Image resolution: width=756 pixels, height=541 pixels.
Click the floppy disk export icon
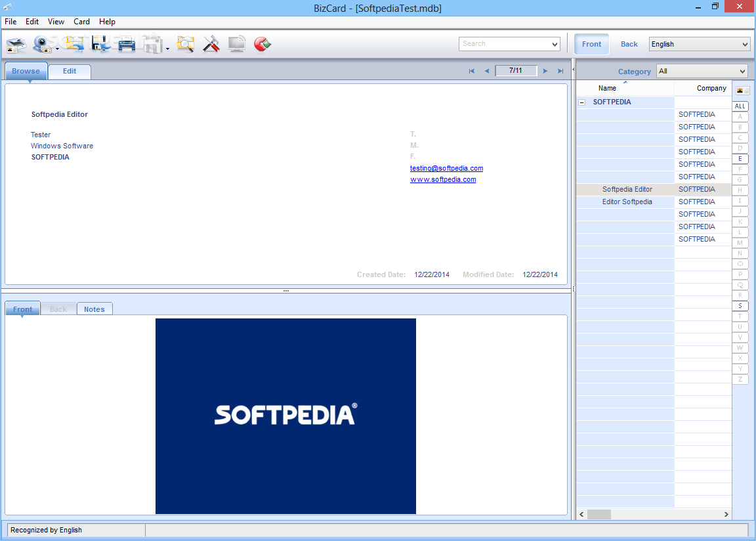(101, 45)
